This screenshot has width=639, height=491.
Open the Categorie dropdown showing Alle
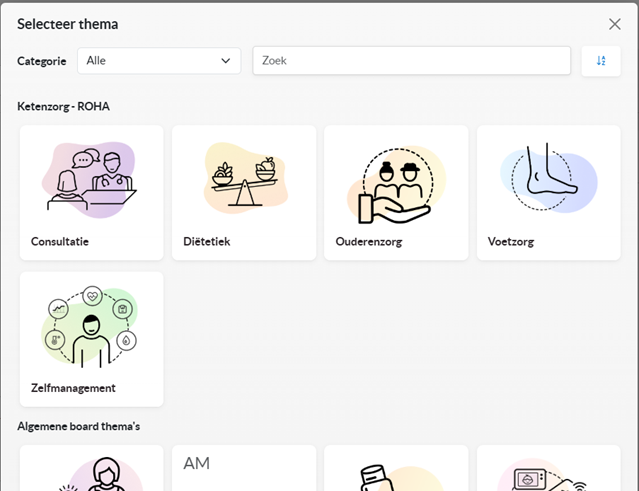pos(159,61)
